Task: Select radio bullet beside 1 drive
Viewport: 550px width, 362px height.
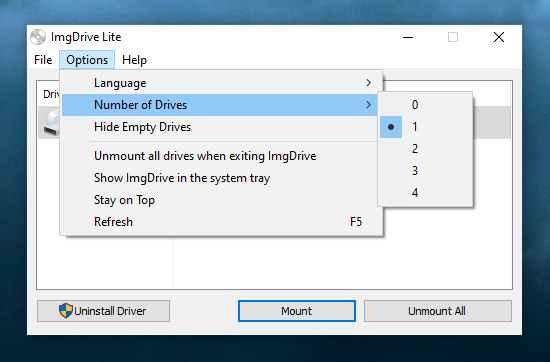Action: point(391,127)
